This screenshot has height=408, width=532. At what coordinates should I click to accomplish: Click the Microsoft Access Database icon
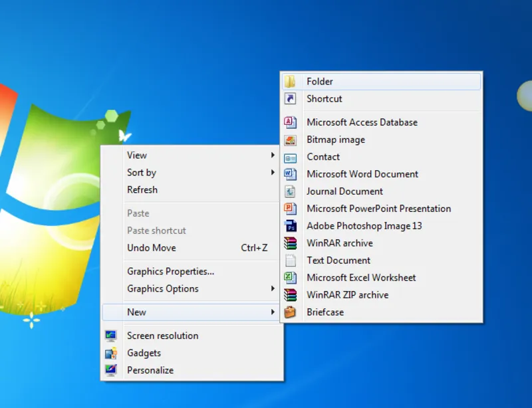click(x=290, y=122)
